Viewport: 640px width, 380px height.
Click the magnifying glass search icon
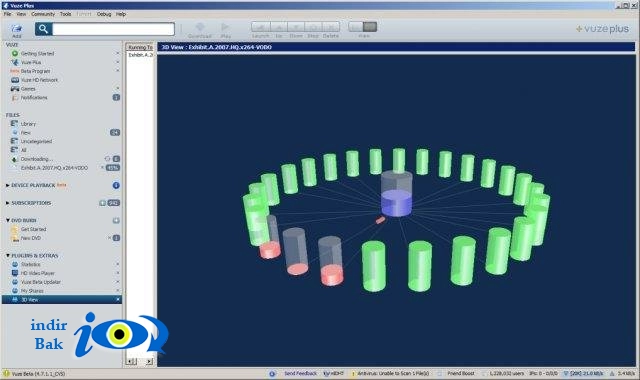[x=43, y=29]
